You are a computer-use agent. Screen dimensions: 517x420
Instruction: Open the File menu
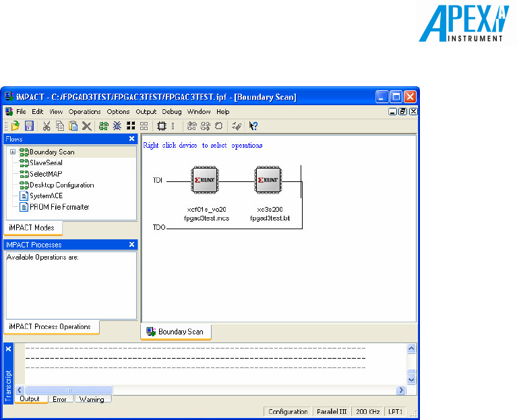tap(21, 112)
